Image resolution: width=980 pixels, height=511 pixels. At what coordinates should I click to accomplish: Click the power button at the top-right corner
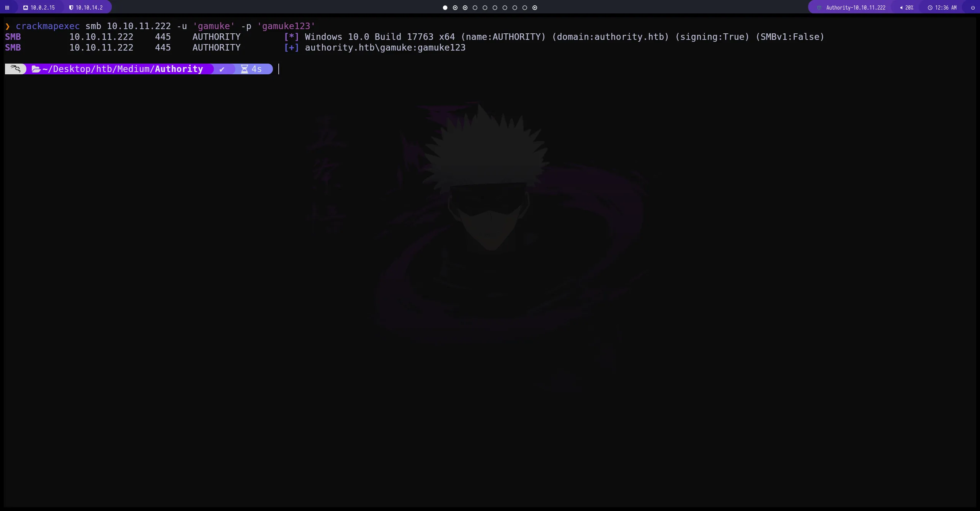[973, 7]
